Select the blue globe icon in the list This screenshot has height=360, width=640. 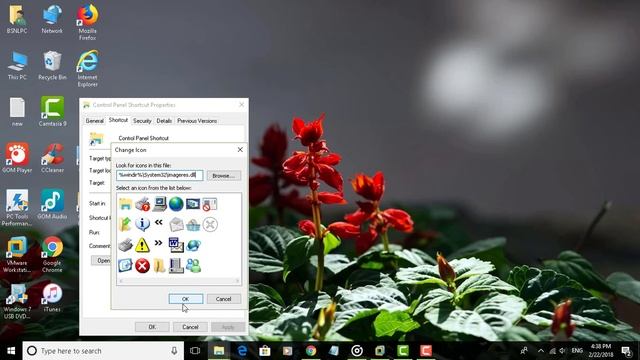coord(176,204)
